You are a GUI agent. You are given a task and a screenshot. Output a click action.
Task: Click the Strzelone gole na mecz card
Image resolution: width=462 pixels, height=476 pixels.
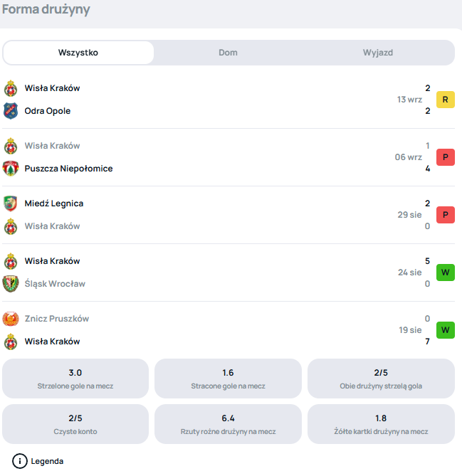click(75, 379)
